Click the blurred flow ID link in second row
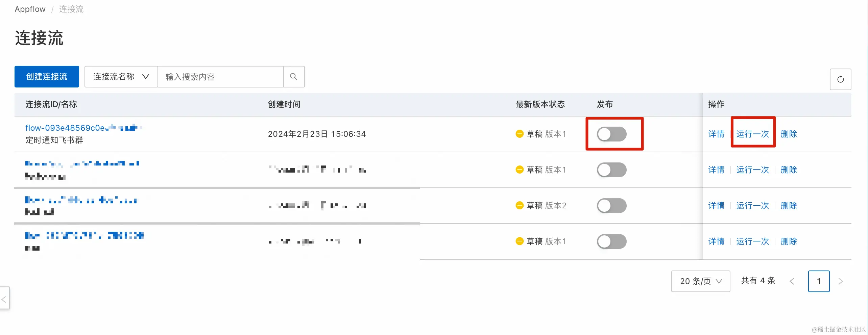 [x=82, y=164]
